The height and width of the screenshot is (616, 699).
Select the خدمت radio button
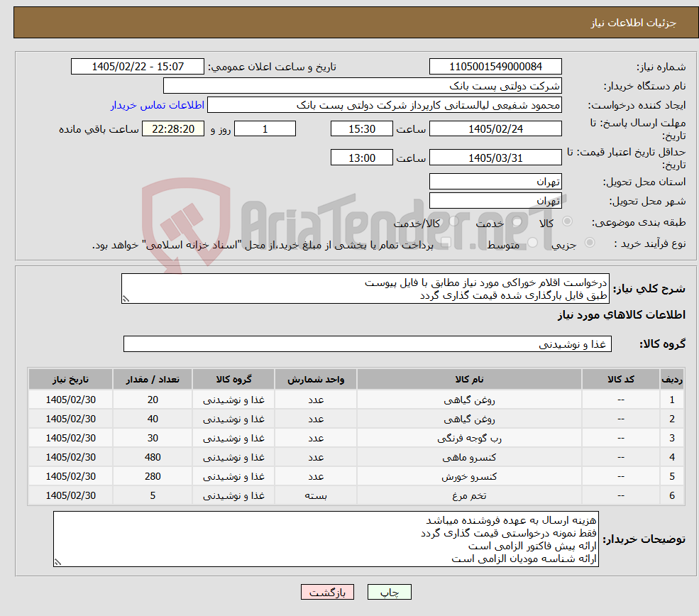(517, 221)
